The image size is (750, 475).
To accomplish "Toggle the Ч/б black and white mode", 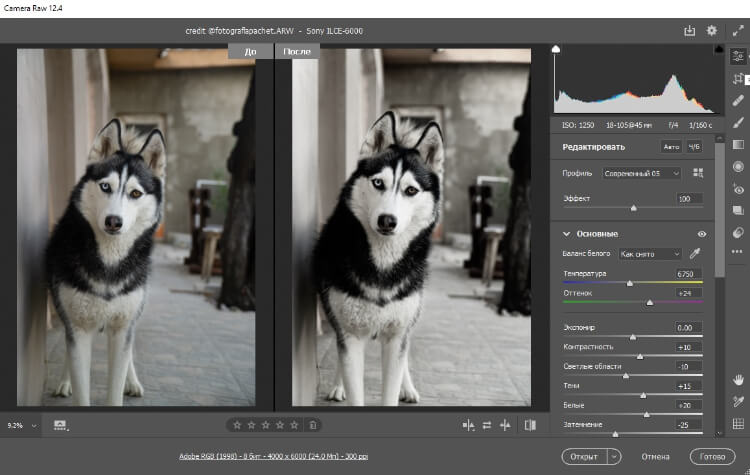I will click(694, 147).
